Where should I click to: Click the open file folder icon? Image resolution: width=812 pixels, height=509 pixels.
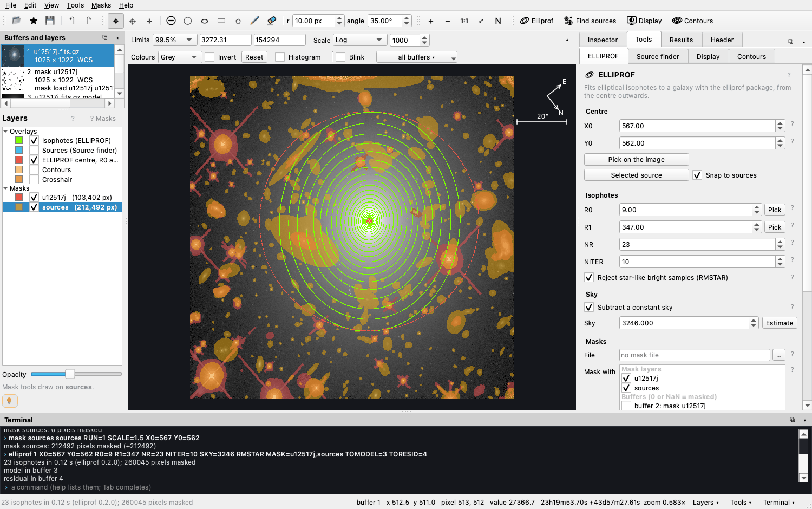tap(16, 21)
